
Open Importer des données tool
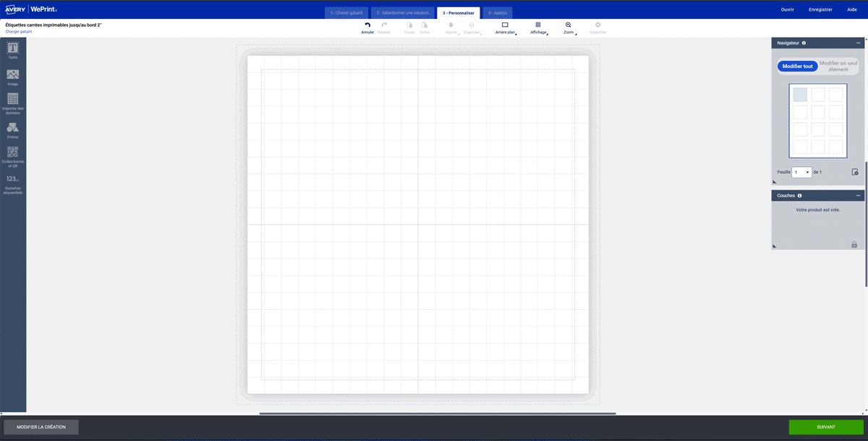[x=13, y=104]
